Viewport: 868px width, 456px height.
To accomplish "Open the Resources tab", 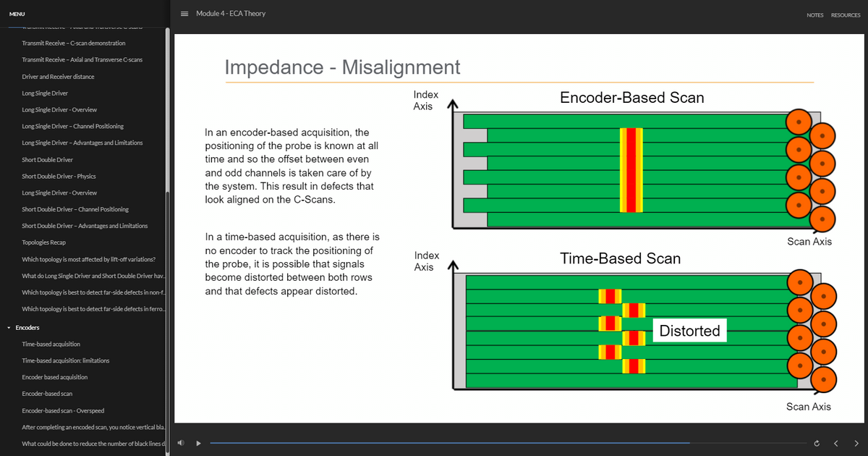I will (x=845, y=15).
